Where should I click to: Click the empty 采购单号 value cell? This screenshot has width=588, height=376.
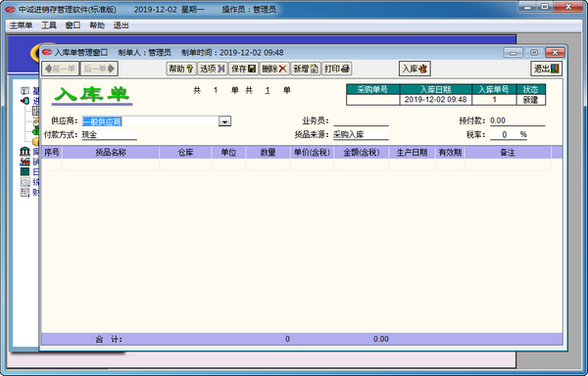tap(372, 100)
